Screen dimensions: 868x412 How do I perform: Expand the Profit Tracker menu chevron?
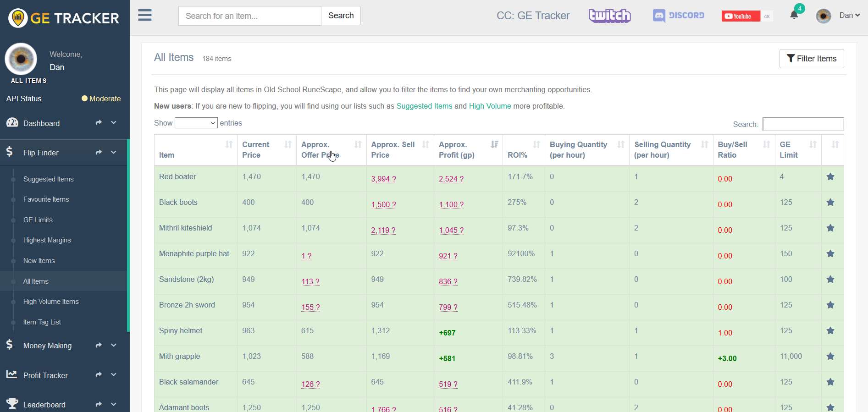click(x=114, y=375)
